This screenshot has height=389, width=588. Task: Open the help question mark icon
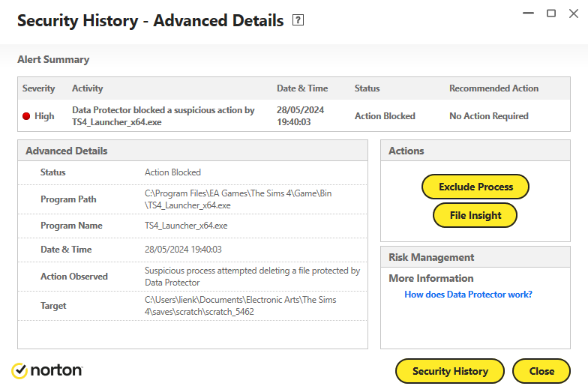coord(298,19)
